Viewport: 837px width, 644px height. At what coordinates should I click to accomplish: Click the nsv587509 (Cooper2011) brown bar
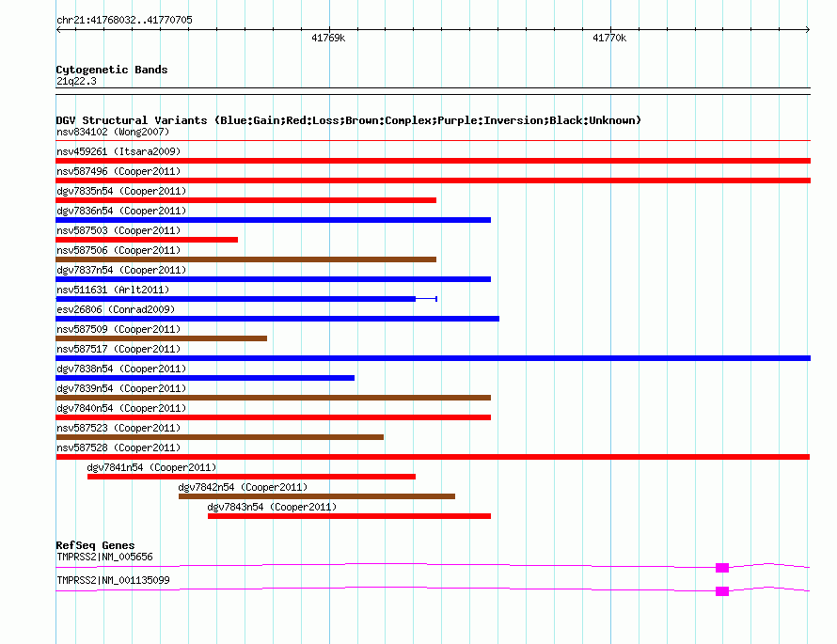[x=161, y=338]
